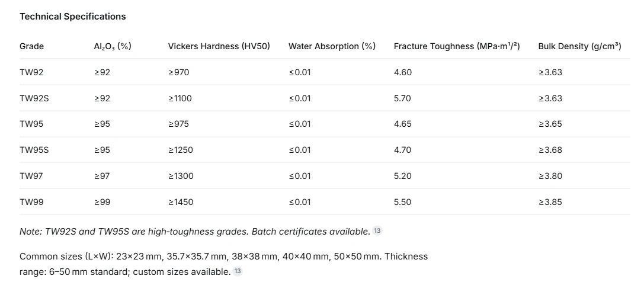644x282 pixels.
Task: Click the ≥3.85 bulk density value
Action: pos(550,202)
